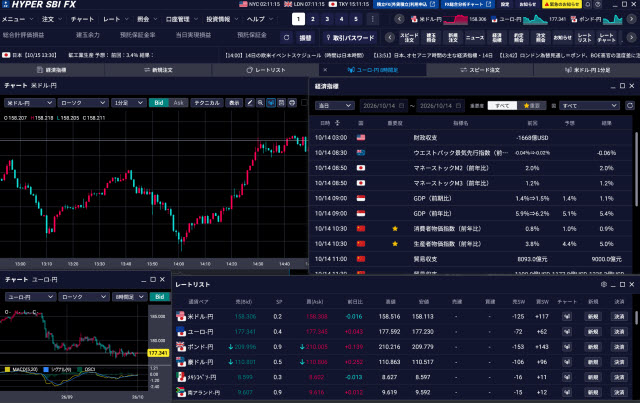The height and width of the screenshot is (403, 640).
Task: Refresh the 経済指標 panel with reload icon
Action: pyautogui.click(x=630, y=106)
